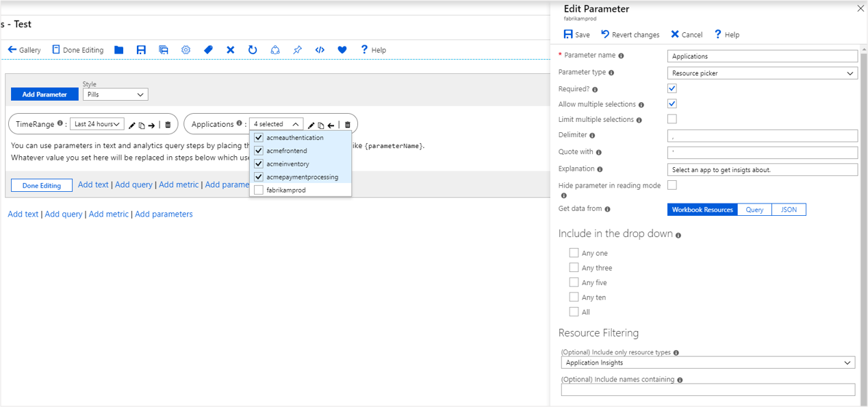Check the fabrikamprod option
The image size is (868, 407).
click(259, 190)
